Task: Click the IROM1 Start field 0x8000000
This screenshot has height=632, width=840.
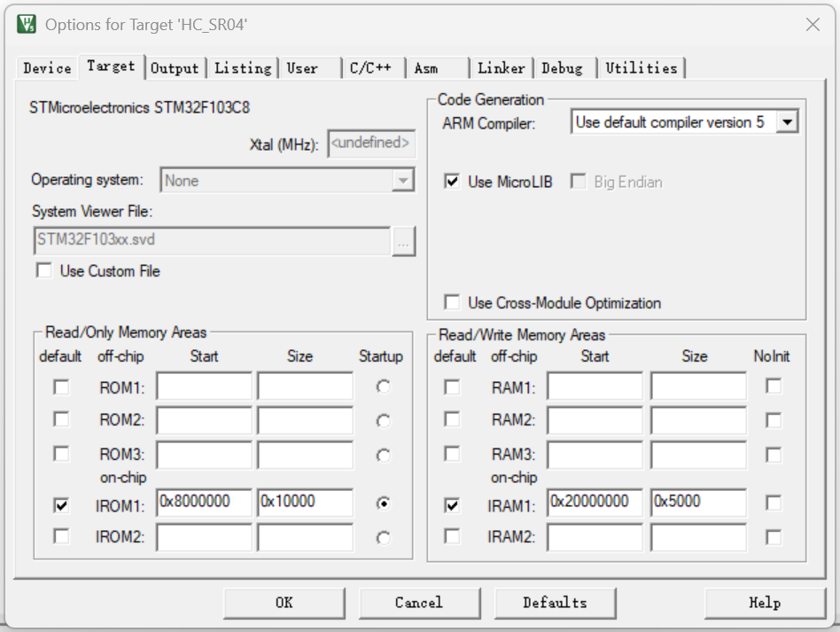Action: point(204,503)
